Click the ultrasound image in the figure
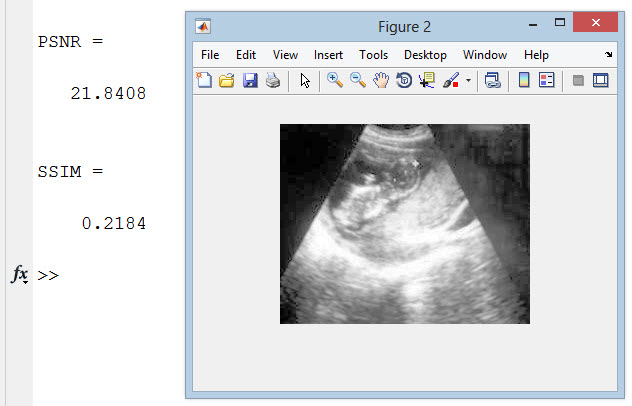The image size is (632, 406). (405, 224)
